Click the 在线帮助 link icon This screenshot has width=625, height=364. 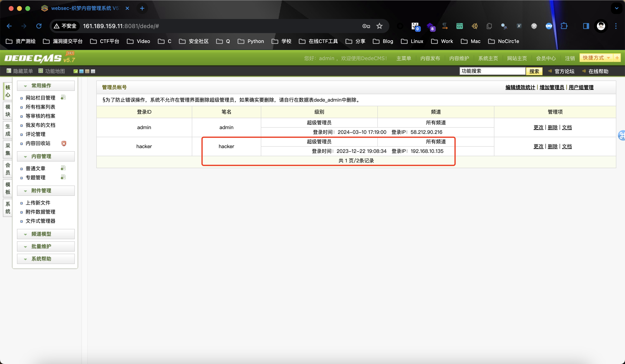pyautogui.click(x=584, y=71)
